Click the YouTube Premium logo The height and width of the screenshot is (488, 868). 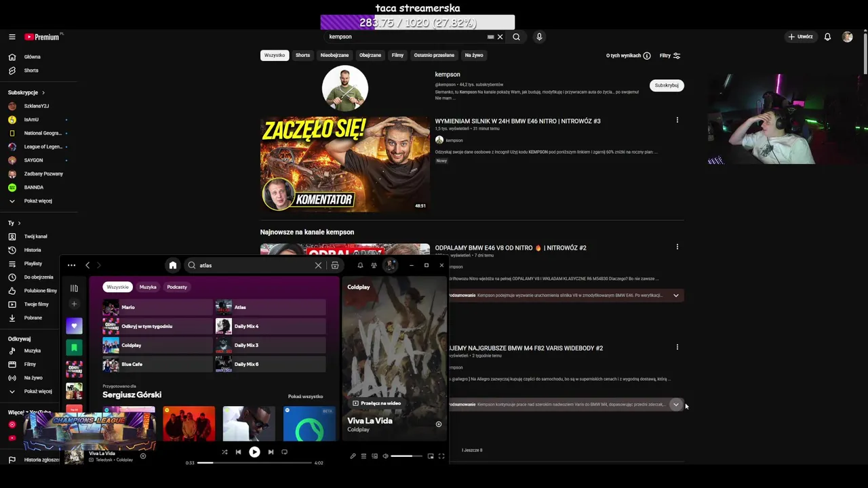click(x=42, y=37)
